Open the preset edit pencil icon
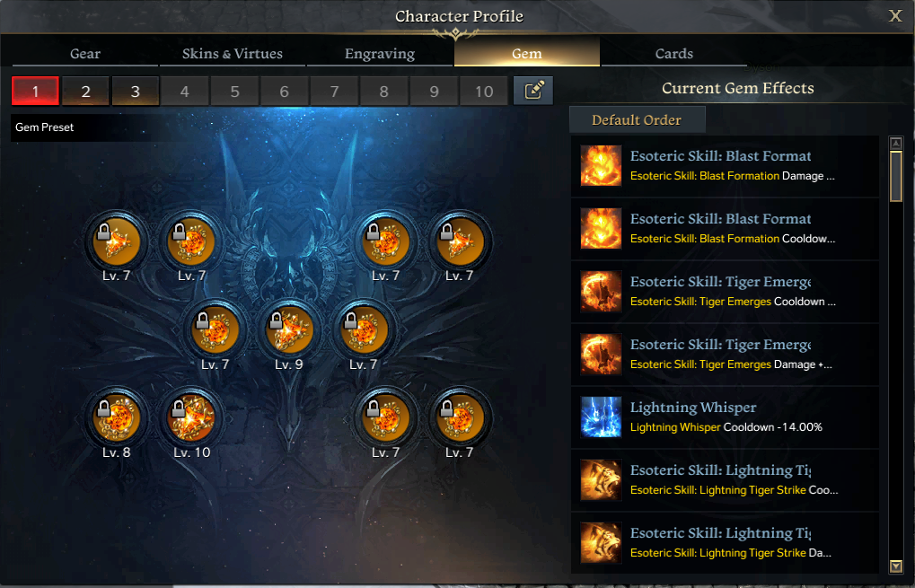Viewport: 915px width, 588px height. pyautogui.click(x=533, y=91)
